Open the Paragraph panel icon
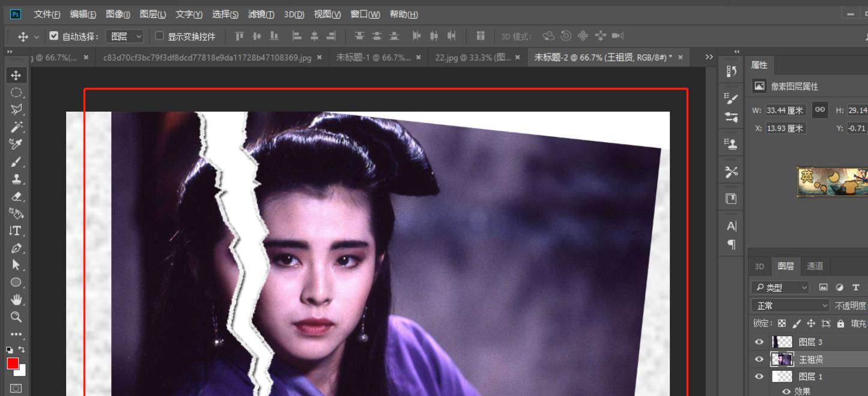Screen dimensions: 868x396 coord(732,244)
